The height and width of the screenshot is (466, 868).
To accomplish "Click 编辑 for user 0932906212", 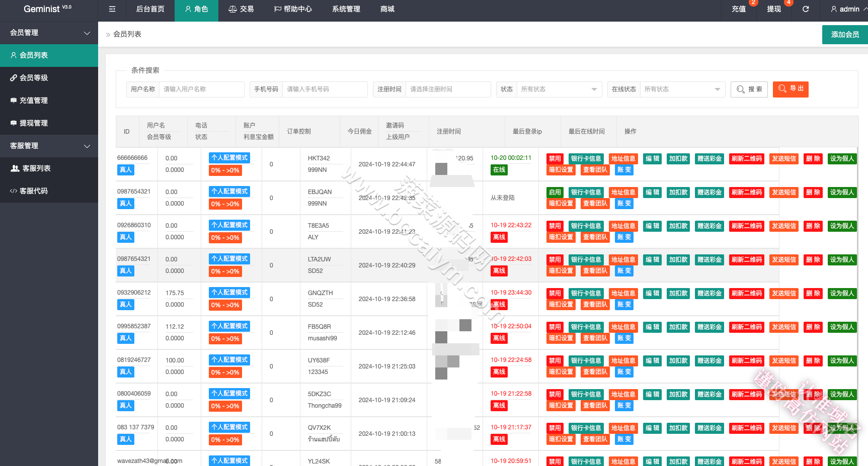I will [x=653, y=294].
